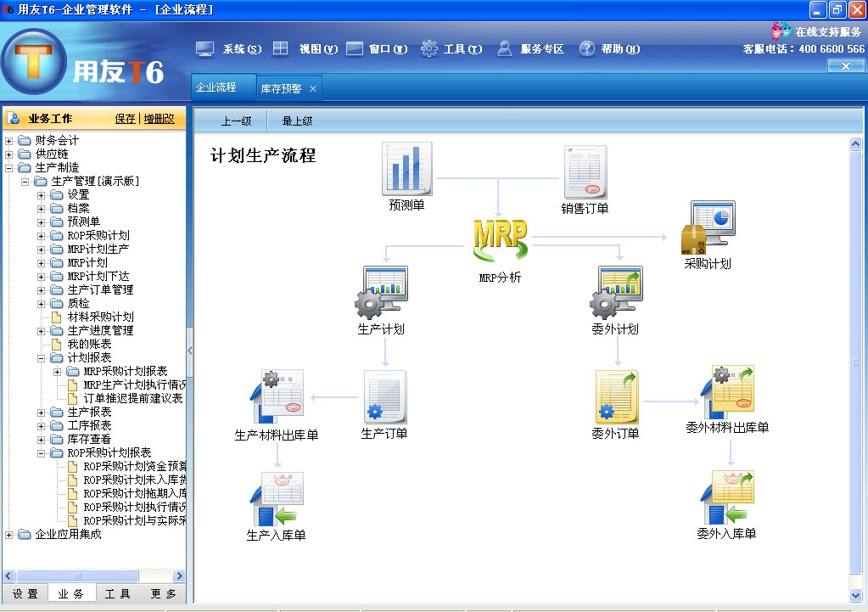
Task: Open the 视图(V) menu
Action: click(x=318, y=49)
